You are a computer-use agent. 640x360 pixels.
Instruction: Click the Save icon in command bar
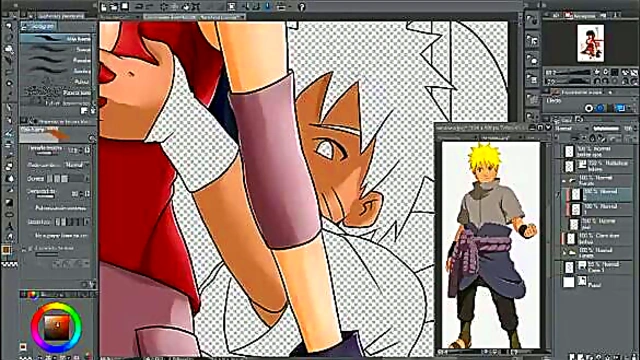[x=124, y=6]
